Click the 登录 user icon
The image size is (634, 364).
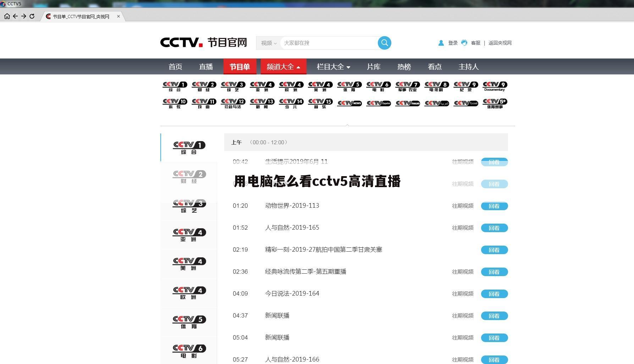click(441, 43)
